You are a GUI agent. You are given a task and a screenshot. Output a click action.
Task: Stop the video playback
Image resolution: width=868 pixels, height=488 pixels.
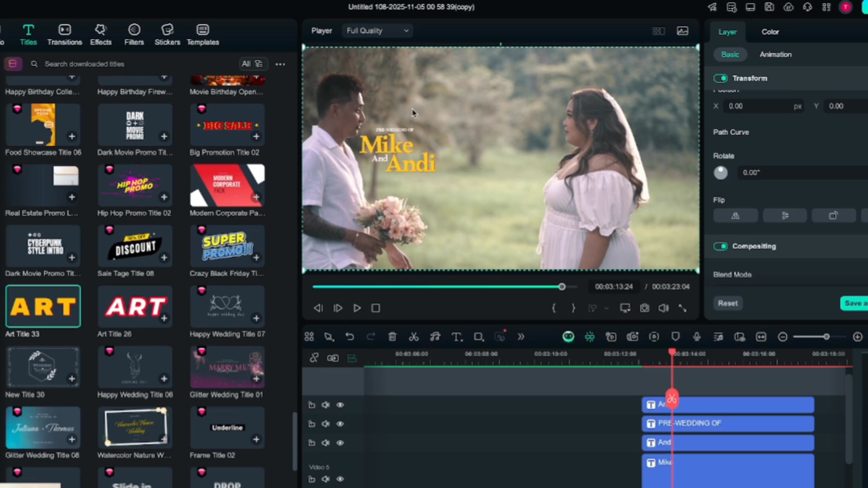pos(376,308)
